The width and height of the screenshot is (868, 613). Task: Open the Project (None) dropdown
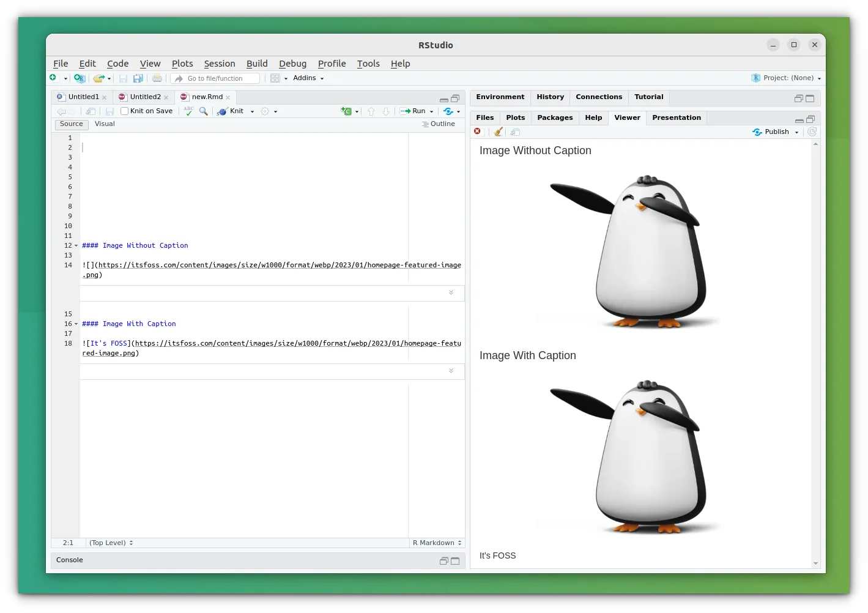pos(788,78)
